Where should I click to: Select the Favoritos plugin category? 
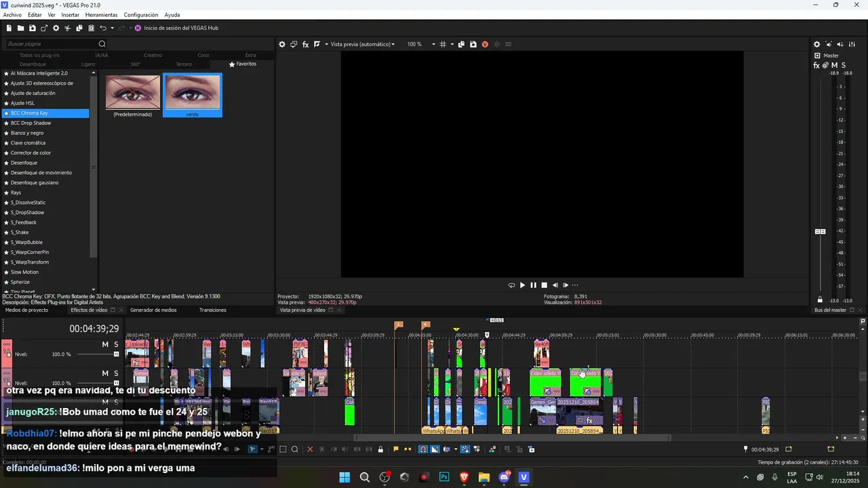tap(242, 64)
